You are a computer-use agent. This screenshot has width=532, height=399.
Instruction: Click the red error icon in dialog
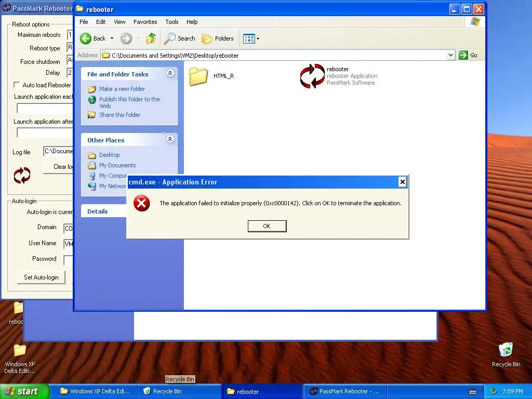[x=141, y=203]
